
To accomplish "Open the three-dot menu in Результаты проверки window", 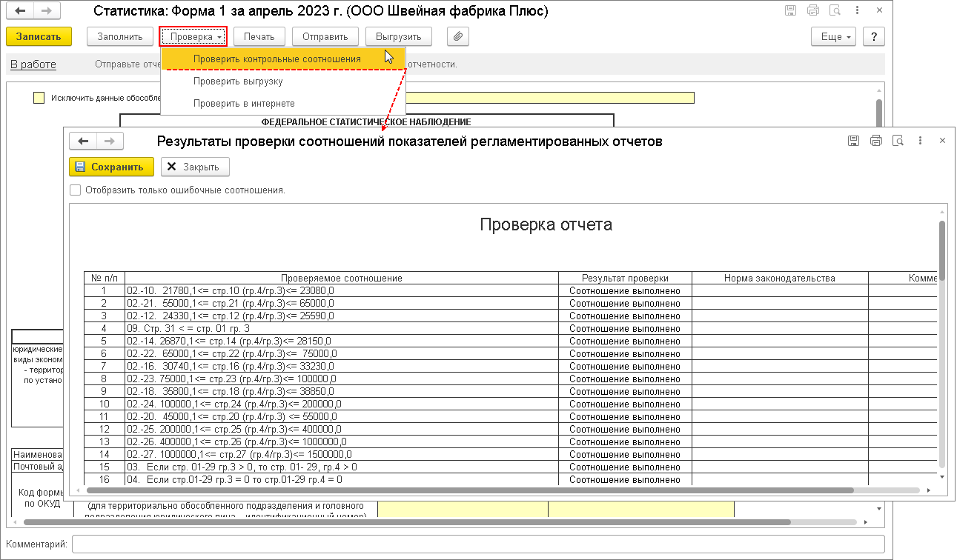I will point(920,141).
